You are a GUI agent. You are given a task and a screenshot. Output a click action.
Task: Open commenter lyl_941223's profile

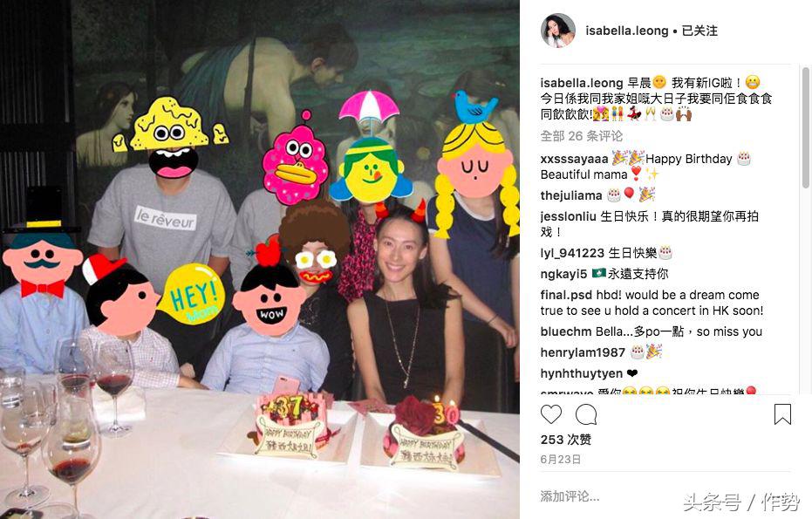click(572, 253)
